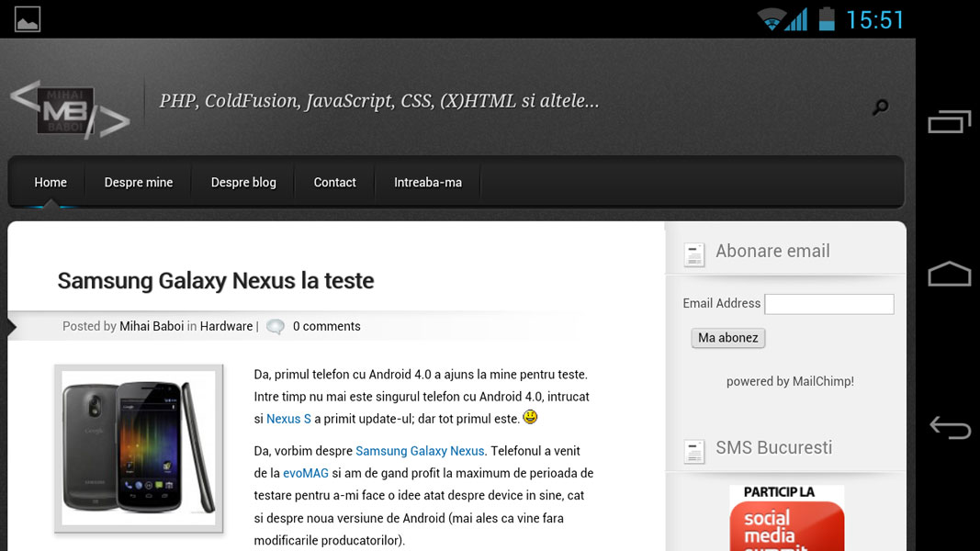This screenshot has height=551, width=980.
Task: Open the Nexus S link
Action: pos(288,419)
